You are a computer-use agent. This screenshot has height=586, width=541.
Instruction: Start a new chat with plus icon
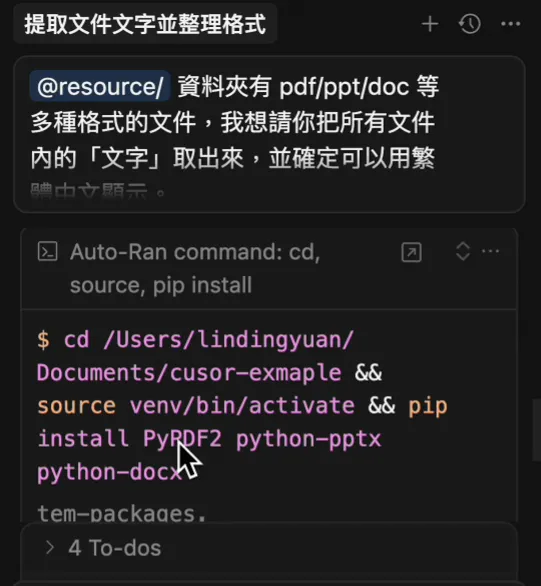pos(430,24)
